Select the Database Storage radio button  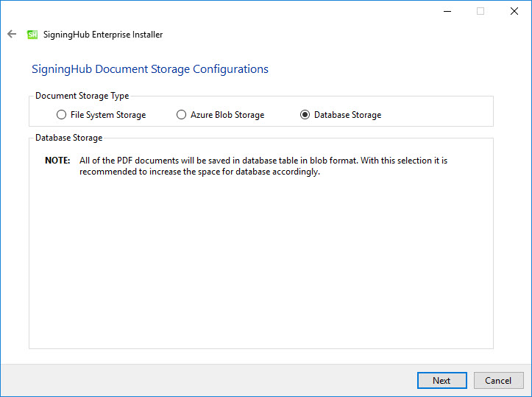pos(305,115)
